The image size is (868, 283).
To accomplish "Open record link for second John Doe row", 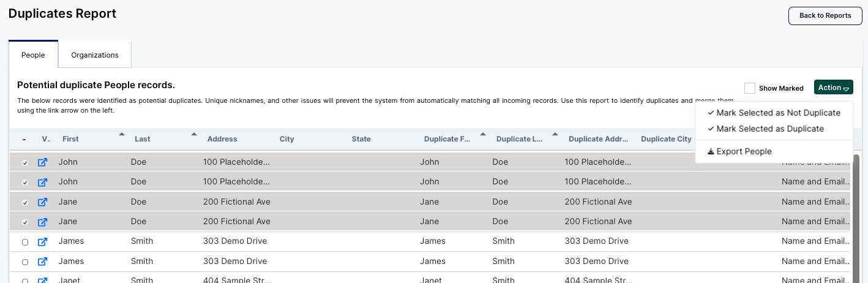I will (42, 183).
